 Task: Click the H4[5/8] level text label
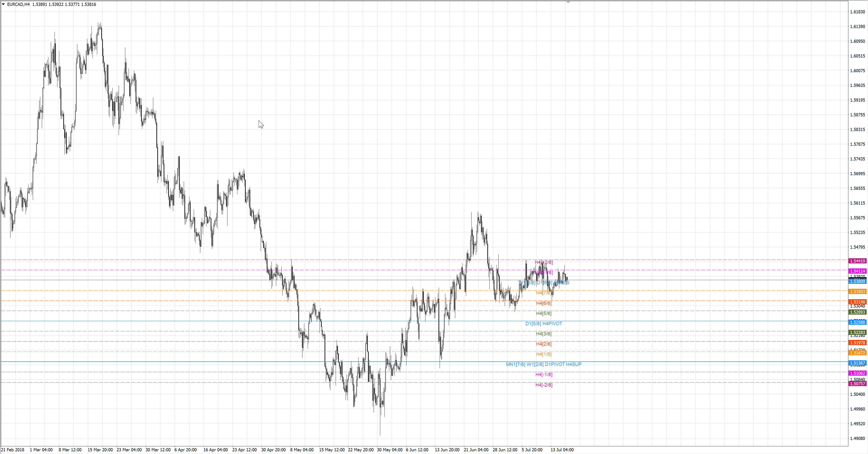(543, 313)
